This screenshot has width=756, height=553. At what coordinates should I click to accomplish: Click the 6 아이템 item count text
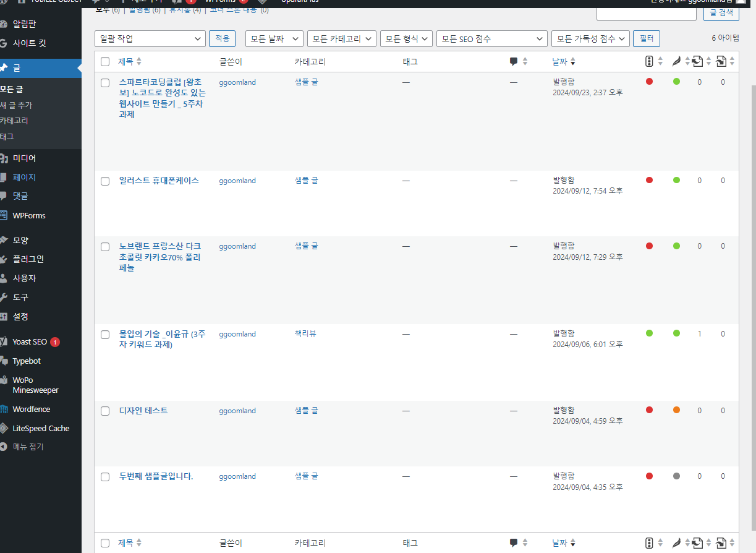coord(725,38)
